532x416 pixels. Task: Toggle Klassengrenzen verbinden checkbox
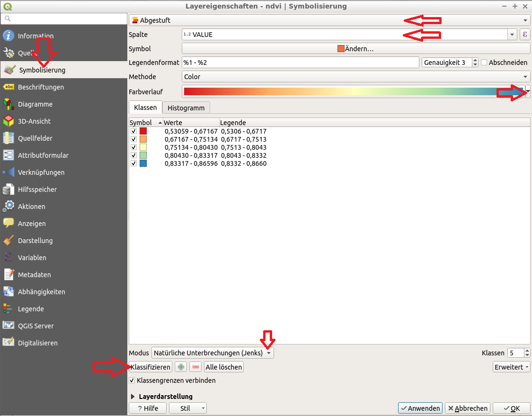(x=132, y=380)
